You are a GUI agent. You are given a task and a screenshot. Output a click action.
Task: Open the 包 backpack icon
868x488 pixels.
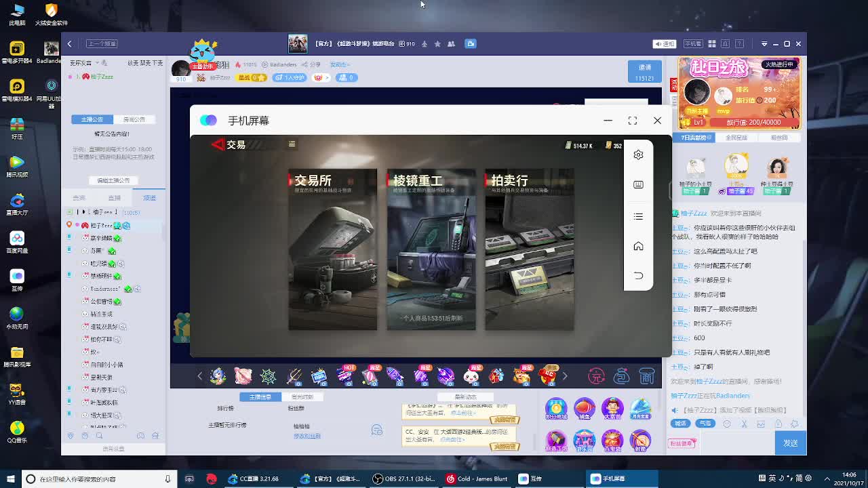621,376
